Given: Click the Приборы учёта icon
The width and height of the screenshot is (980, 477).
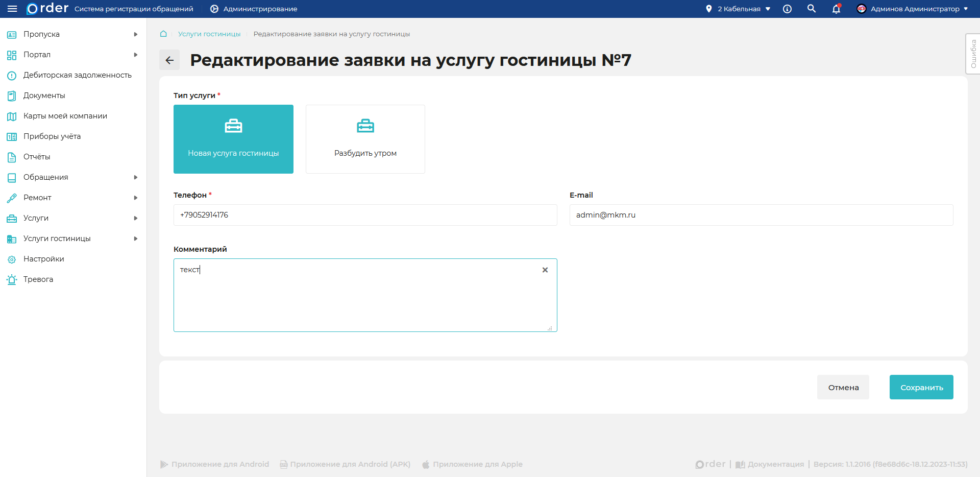Looking at the screenshot, I should [x=12, y=136].
